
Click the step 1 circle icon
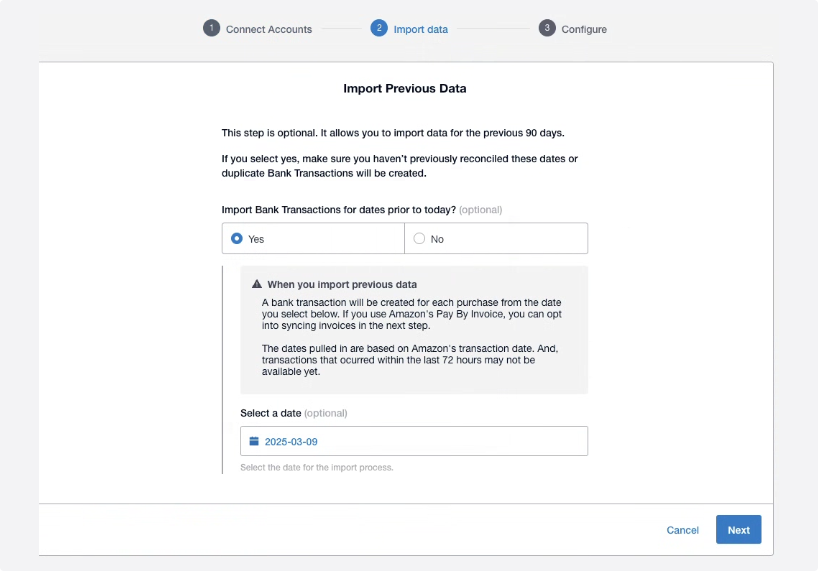tap(211, 28)
